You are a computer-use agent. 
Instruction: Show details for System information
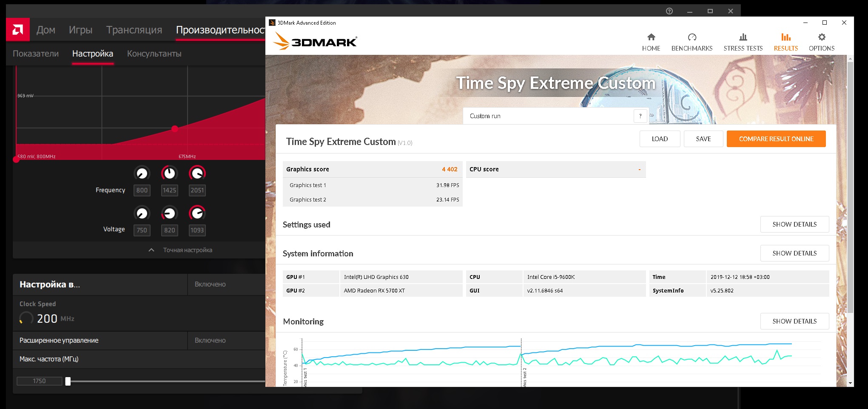pos(794,253)
